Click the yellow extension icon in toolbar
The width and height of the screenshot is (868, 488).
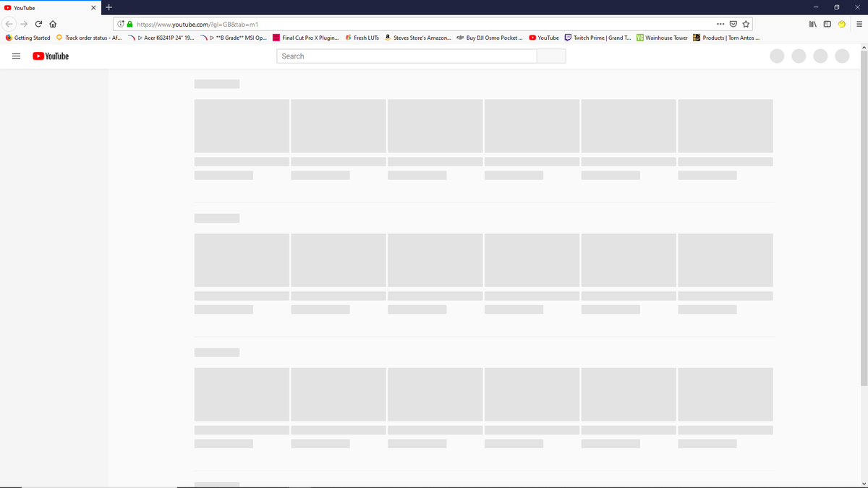[x=842, y=24]
